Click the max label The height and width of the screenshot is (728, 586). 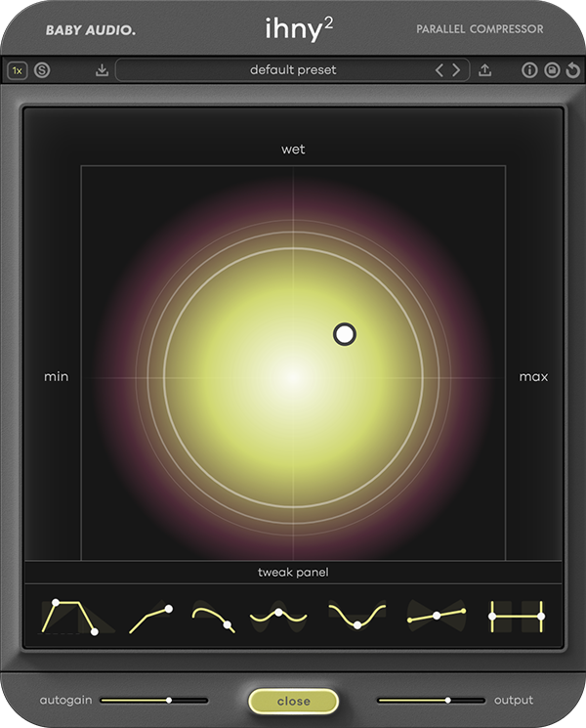[x=533, y=376]
